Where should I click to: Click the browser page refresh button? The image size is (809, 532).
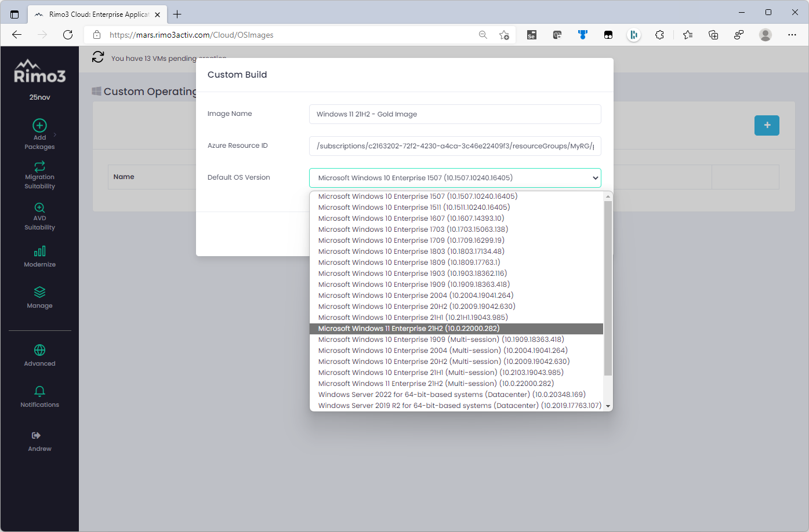(68, 35)
